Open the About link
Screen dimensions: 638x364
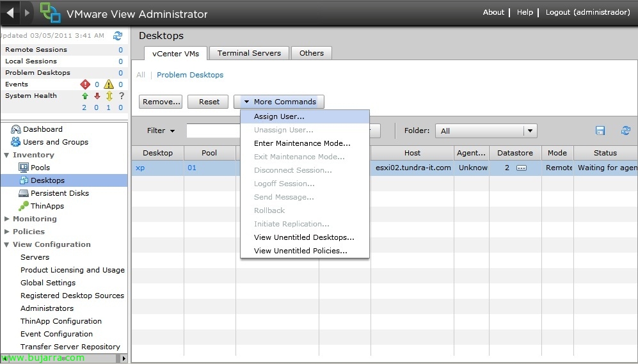click(493, 12)
